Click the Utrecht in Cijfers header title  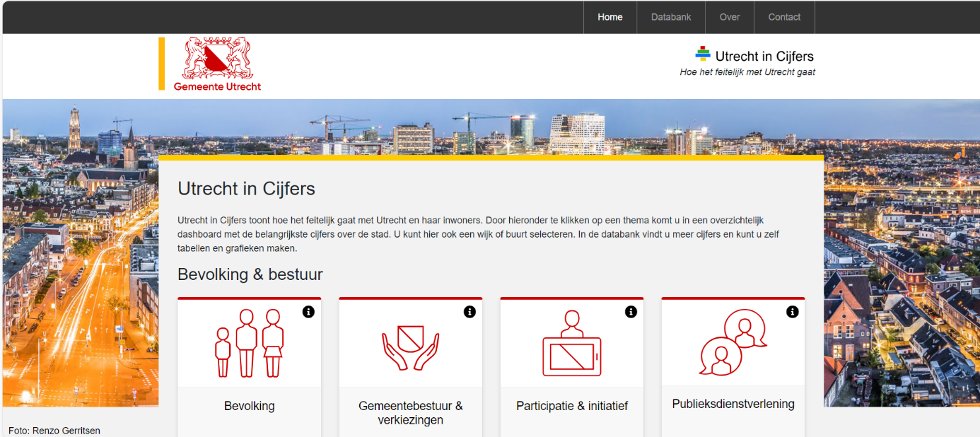coord(764,57)
